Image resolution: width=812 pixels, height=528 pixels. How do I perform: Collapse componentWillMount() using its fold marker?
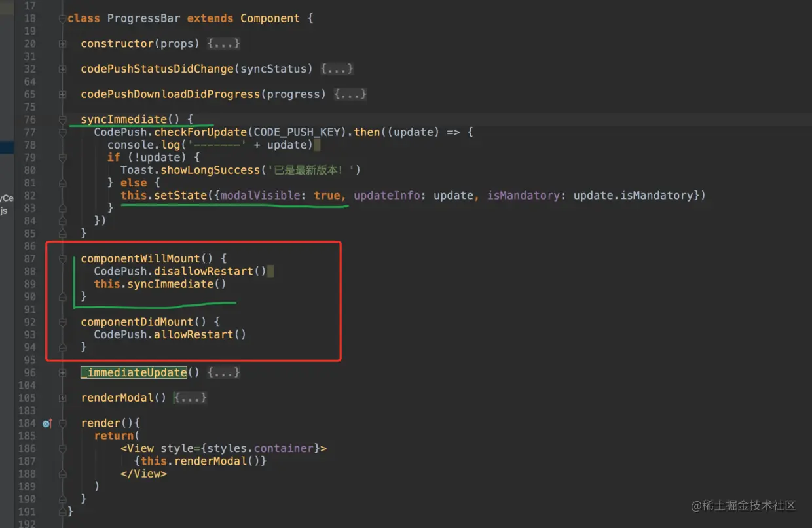click(62, 259)
